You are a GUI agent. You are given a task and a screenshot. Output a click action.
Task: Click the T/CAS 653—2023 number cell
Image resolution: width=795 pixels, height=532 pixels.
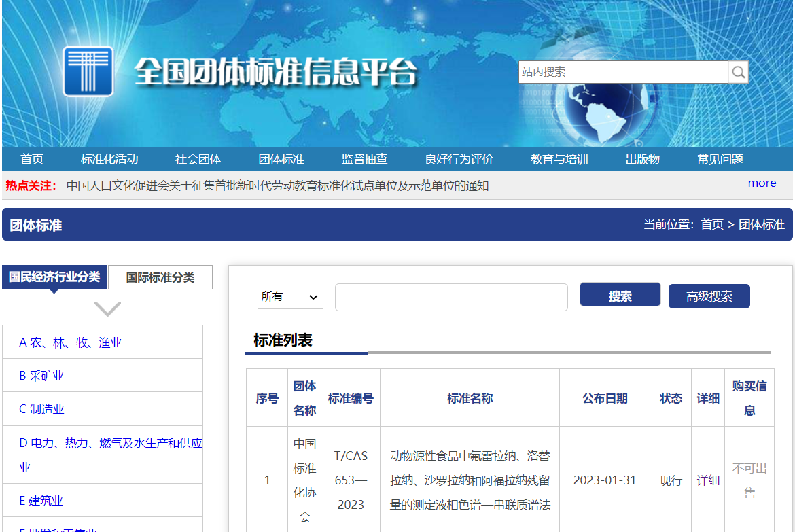point(351,480)
